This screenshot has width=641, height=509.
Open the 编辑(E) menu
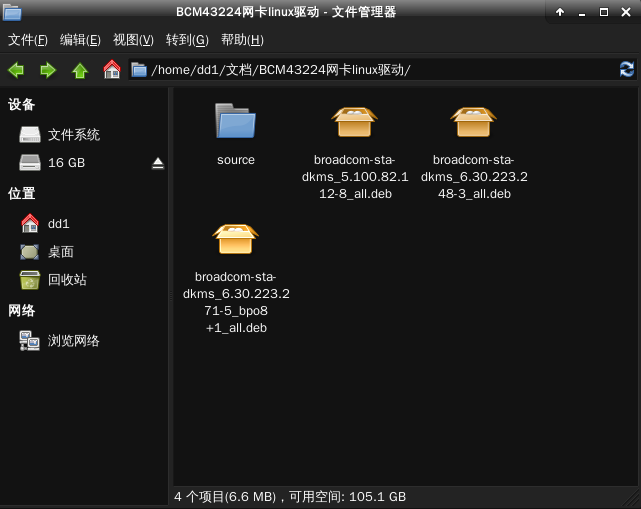[x=80, y=40]
